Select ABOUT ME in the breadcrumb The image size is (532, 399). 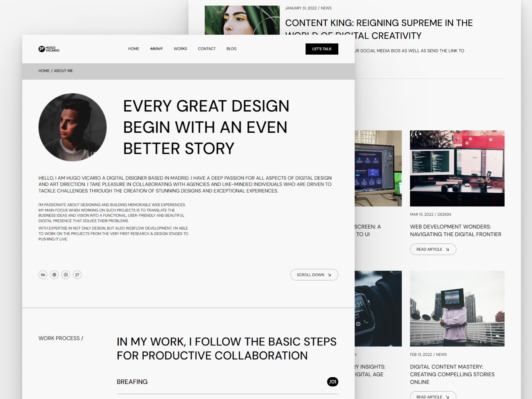[x=63, y=71]
